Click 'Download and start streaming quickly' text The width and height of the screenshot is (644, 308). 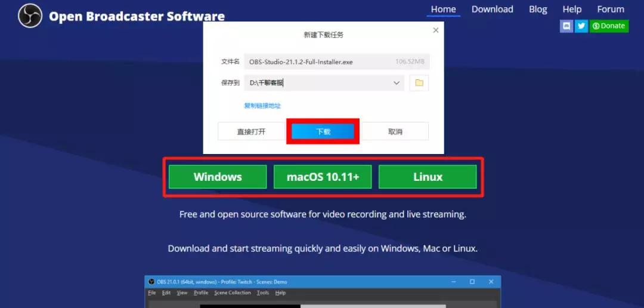pos(323,249)
